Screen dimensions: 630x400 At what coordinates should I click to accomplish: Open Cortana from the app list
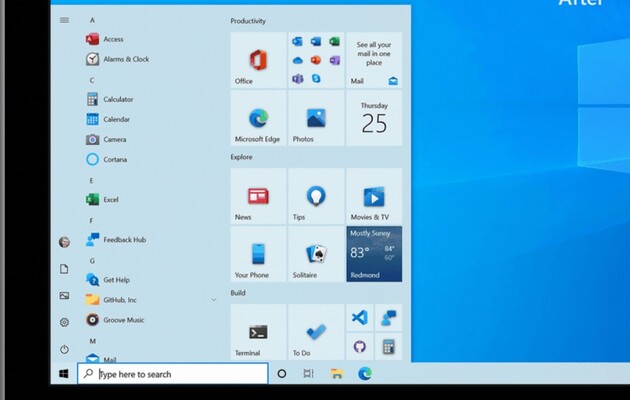click(151, 159)
